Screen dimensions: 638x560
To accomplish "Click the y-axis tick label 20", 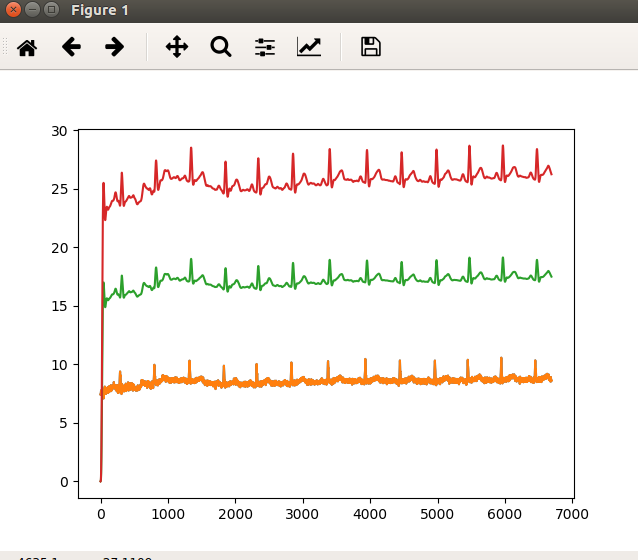I will pos(59,248).
